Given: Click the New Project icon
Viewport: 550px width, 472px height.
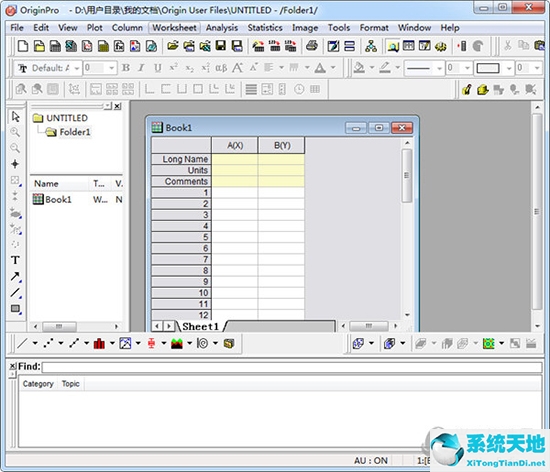Looking at the screenshot, I should [x=23, y=46].
